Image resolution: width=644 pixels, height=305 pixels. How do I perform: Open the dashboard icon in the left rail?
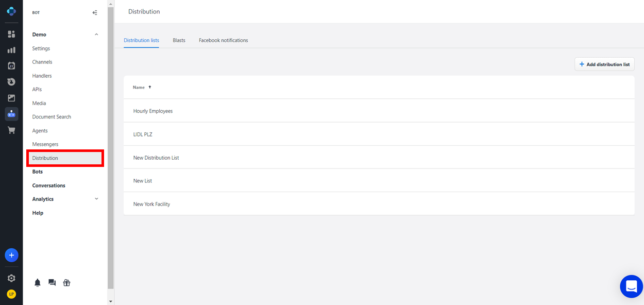point(11,34)
